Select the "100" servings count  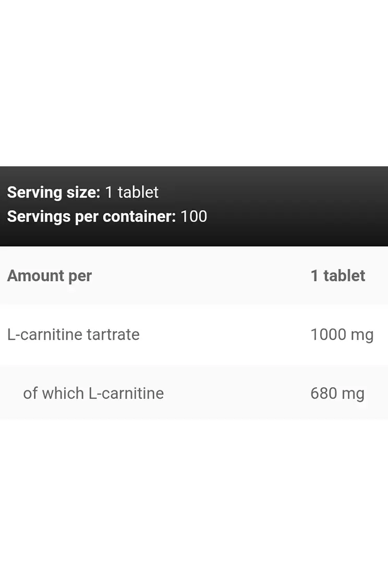point(194,216)
